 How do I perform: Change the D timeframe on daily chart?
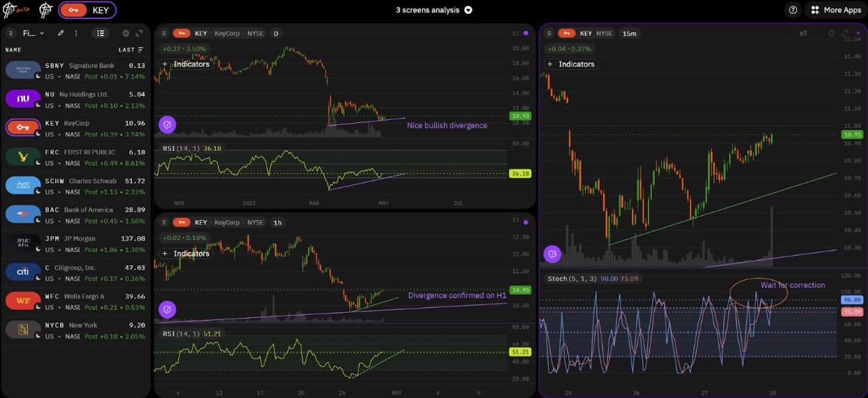275,33
